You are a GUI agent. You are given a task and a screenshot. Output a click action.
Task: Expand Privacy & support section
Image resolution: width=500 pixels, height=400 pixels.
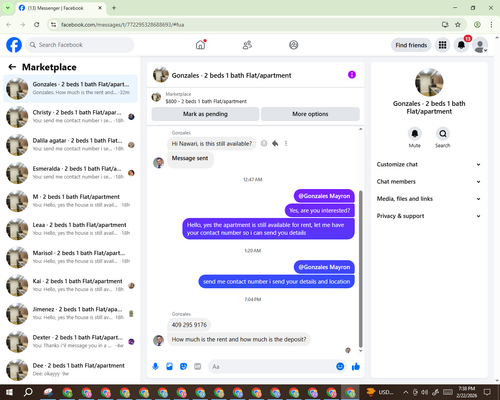[x=429, y=216]
